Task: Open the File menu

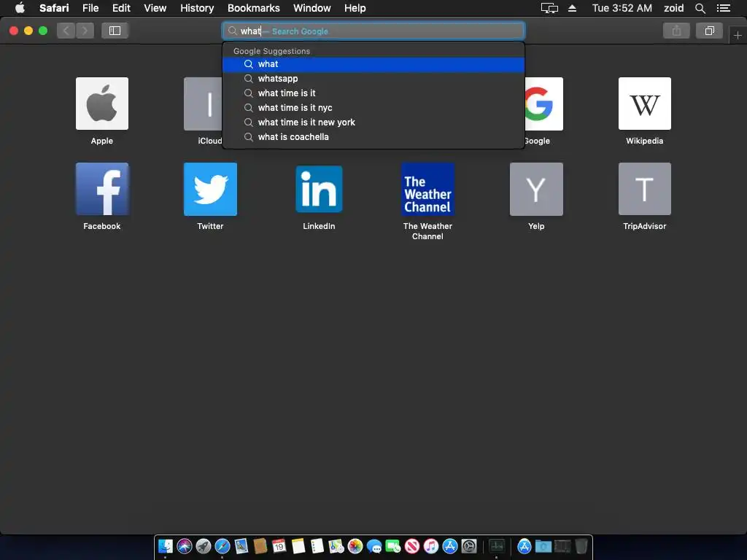Action: pyautogui.click(x=90, y=8)
